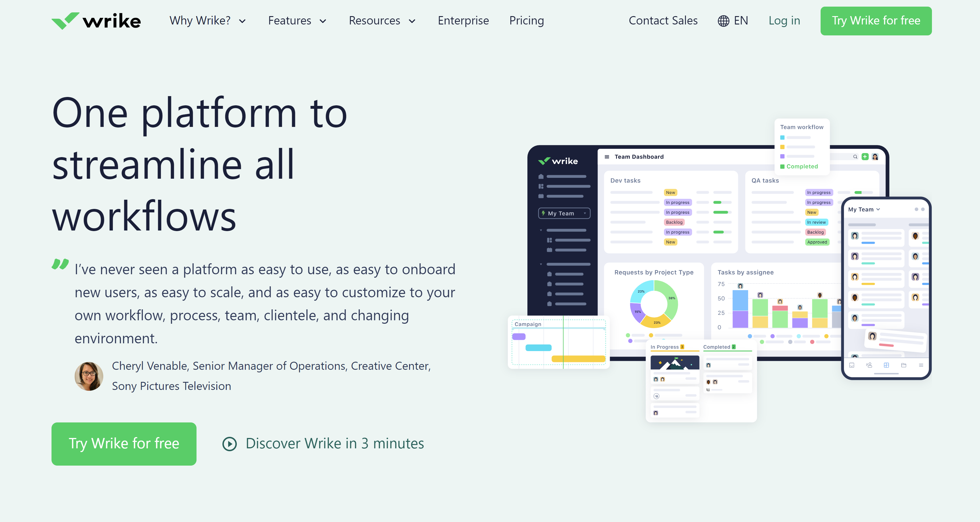Click the In review tag in QA tasks
Viewport: 980px width, 522px height.
tap(816, 222)
